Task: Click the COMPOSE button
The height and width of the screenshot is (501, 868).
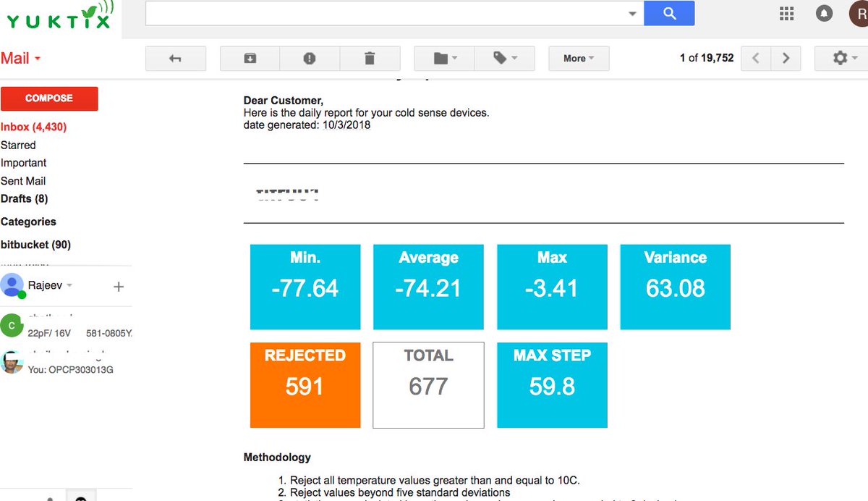Action: pyautogui.click(x=49, y=98)
